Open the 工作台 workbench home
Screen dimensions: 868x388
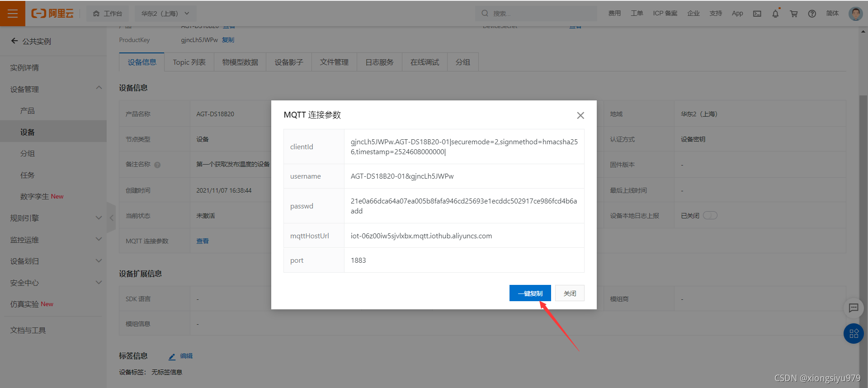[108, 14]
